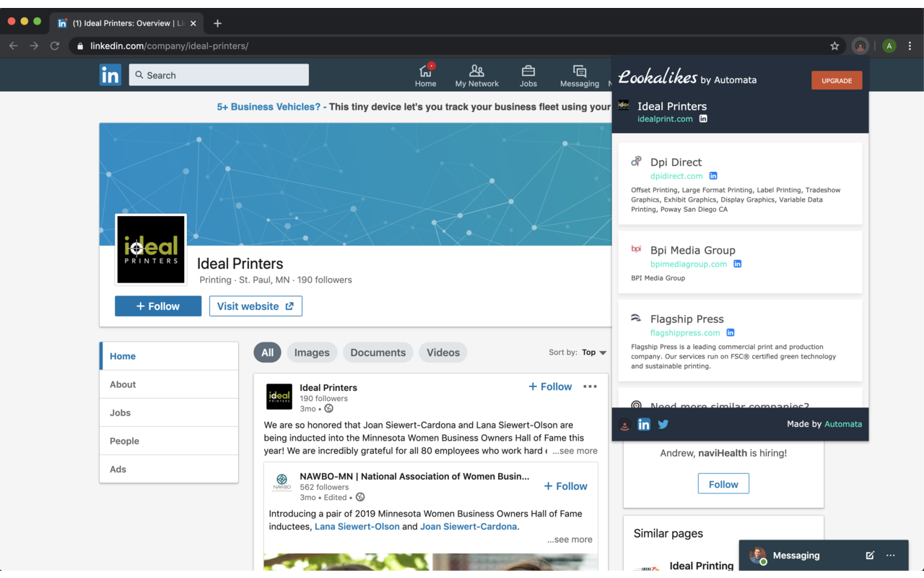Reload the page with the refresh icon
The height and width of the screenshot is (578, 924).
(54, 46)
